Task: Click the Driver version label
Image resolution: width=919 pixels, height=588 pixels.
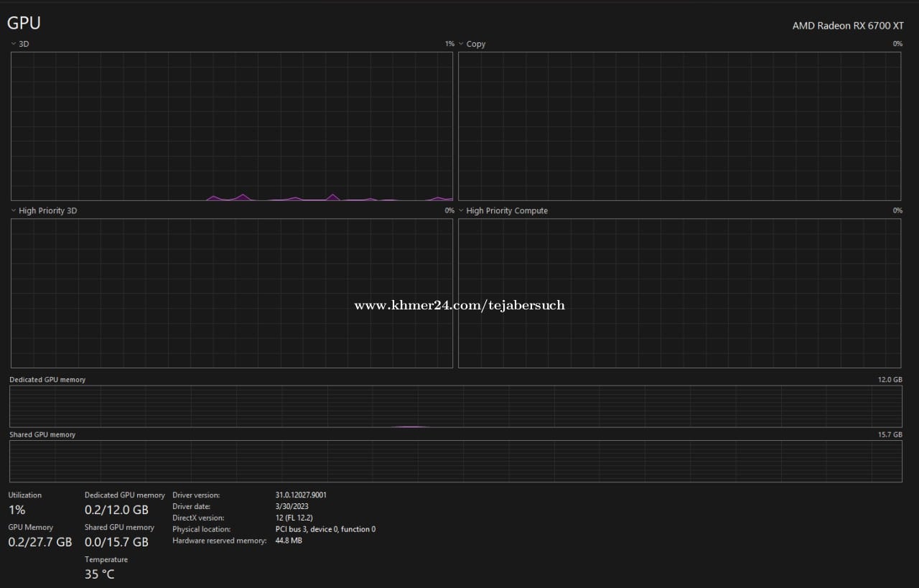Action: point(196,495)
